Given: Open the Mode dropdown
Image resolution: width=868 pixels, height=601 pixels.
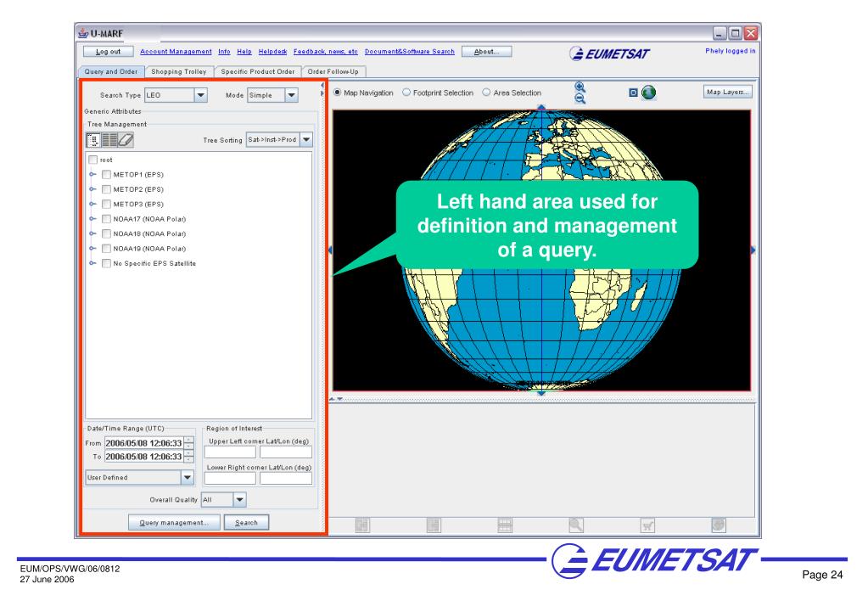Looking at the screenshot, I should pyautogui.click(x=292, y=95).
